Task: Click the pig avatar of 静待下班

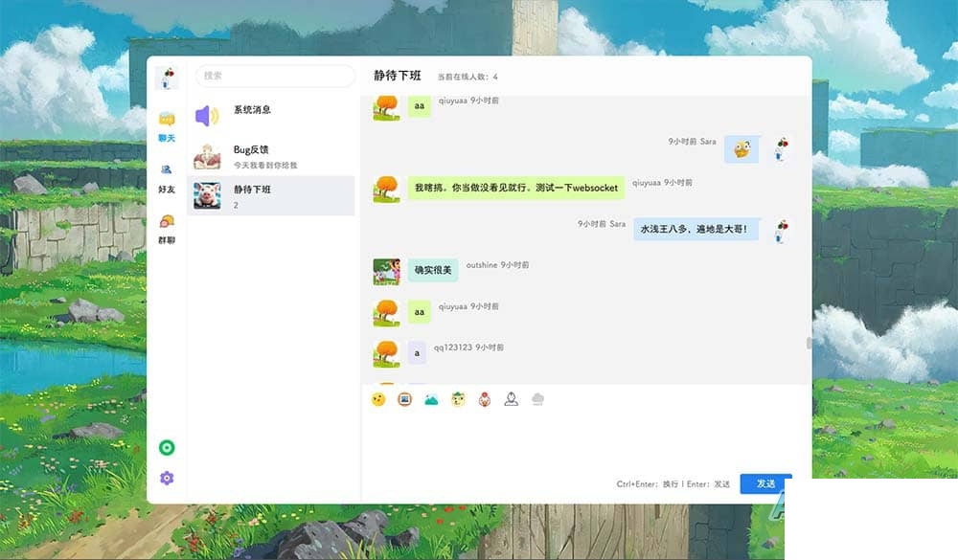Action: tap(207, 196)
